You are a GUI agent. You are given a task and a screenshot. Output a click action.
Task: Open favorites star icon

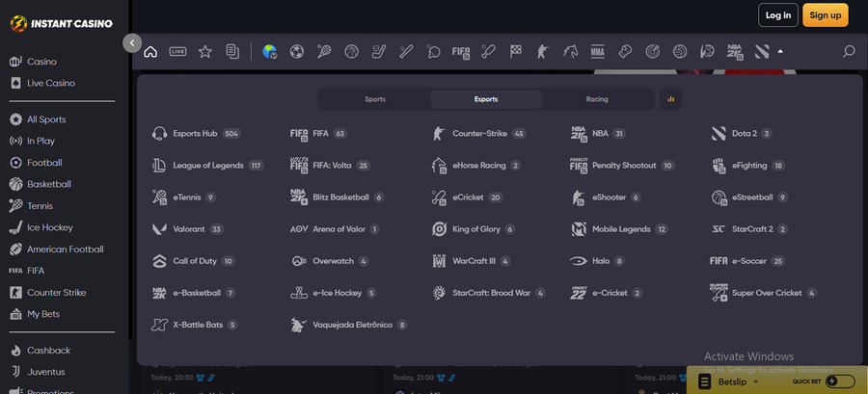205,51
